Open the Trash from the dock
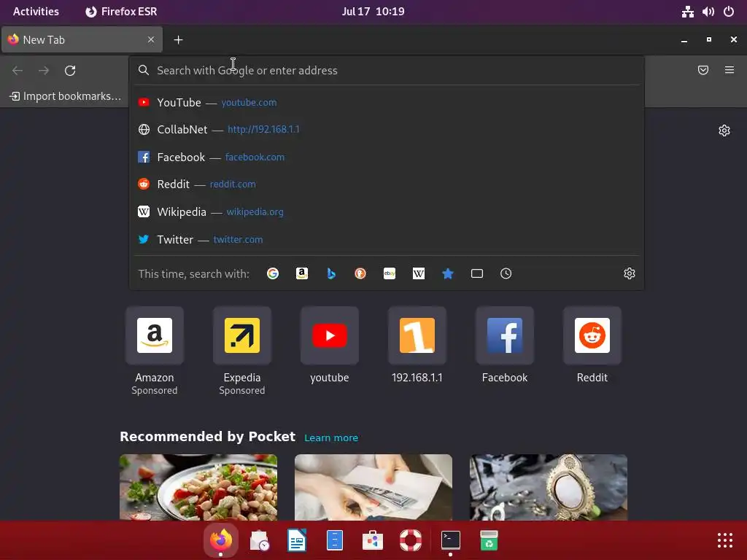 (x=489, y=540)
